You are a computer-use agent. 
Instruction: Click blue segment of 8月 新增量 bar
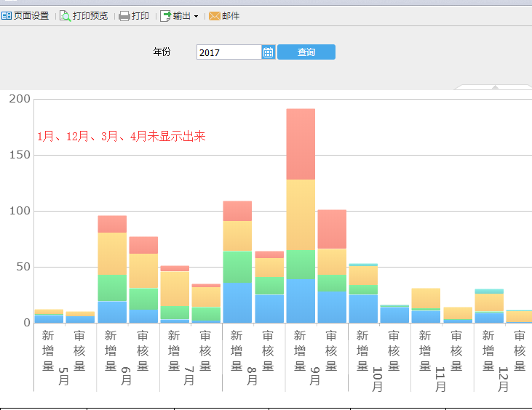(x=237, y=302)
